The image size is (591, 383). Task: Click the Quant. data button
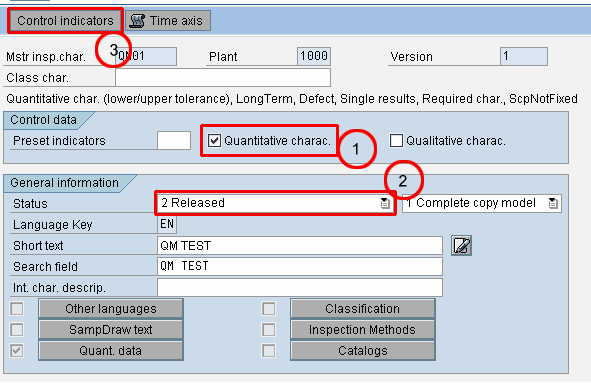tap(111, 351)
